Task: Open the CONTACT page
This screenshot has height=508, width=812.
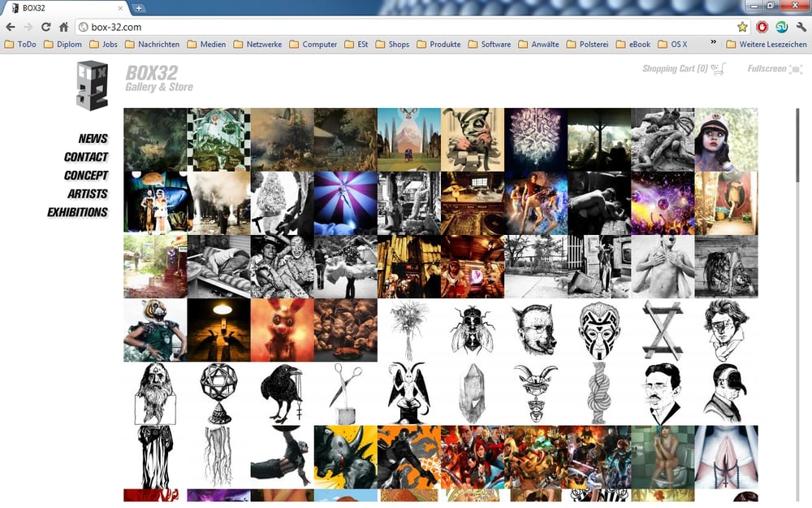Action: click(86, 157)
